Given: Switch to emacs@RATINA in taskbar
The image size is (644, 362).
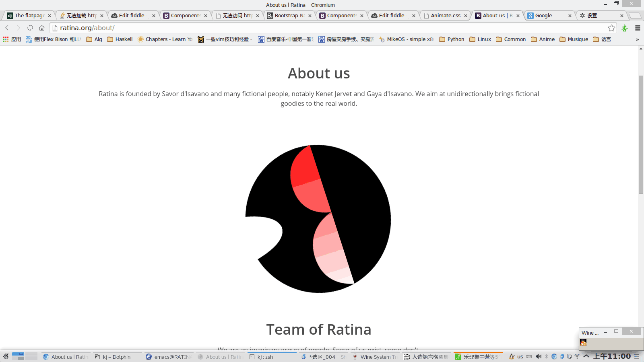Looking at the screenshot, I should [169, 357].
